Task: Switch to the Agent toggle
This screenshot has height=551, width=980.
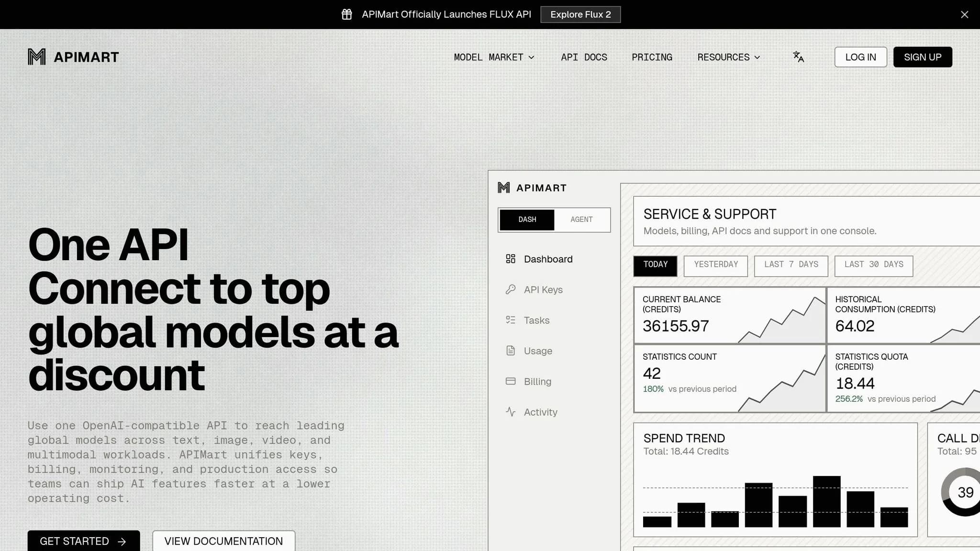Action: (581, 220)
